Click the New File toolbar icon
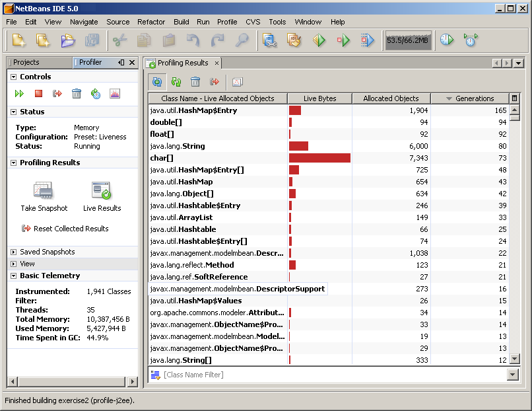 tap(19, 40)
